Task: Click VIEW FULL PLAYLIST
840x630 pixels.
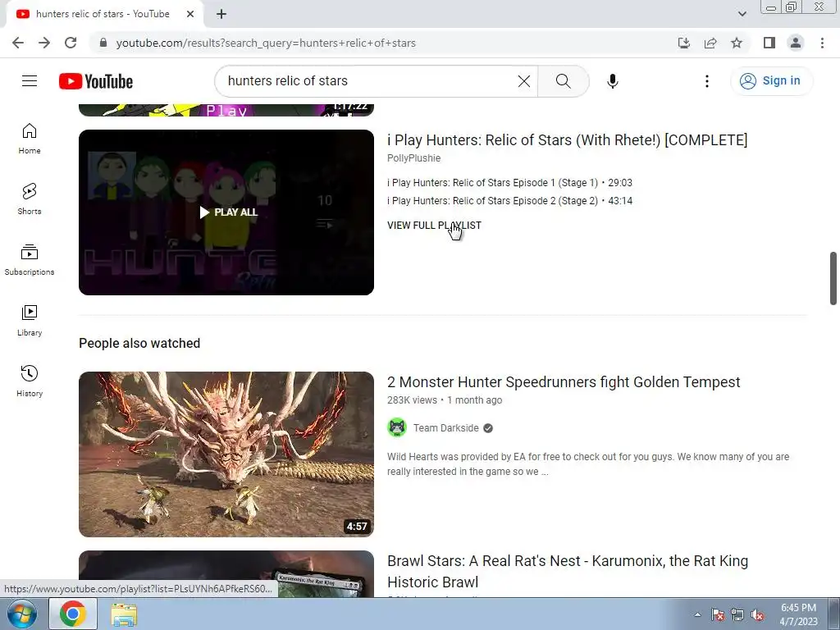Action: click(x=435, y=226)
